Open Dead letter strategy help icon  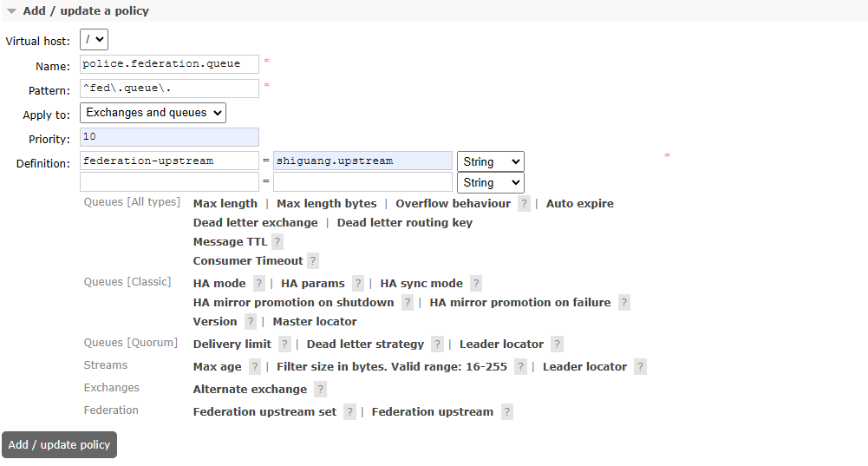[437, 345]
